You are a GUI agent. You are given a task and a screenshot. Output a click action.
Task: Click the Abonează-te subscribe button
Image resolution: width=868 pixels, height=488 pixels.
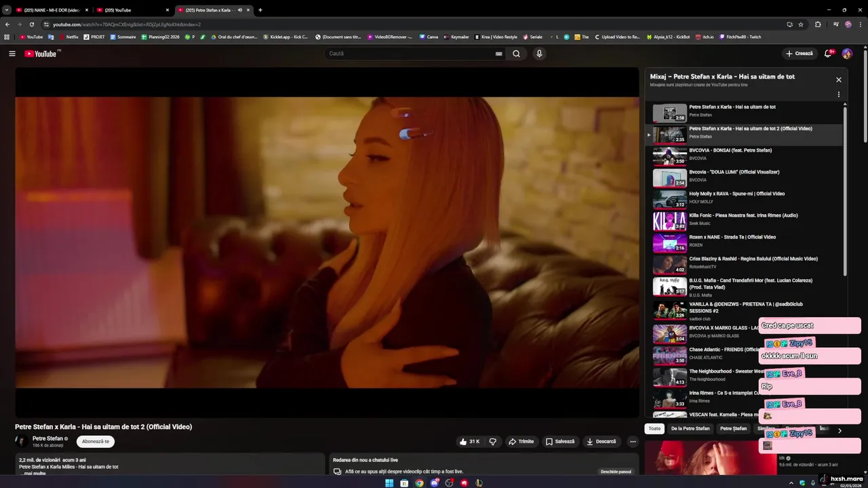[96, 441]
